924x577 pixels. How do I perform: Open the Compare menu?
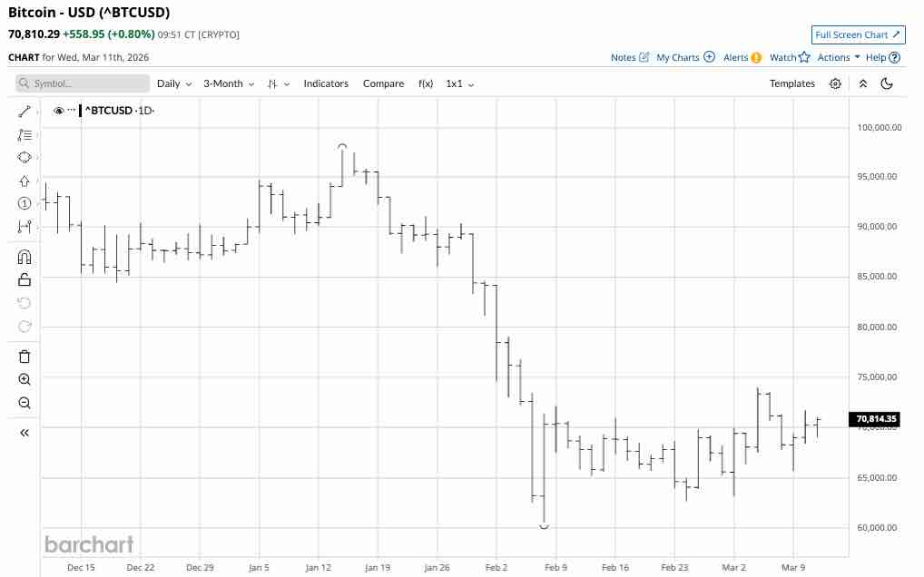[x=383, y=83]
